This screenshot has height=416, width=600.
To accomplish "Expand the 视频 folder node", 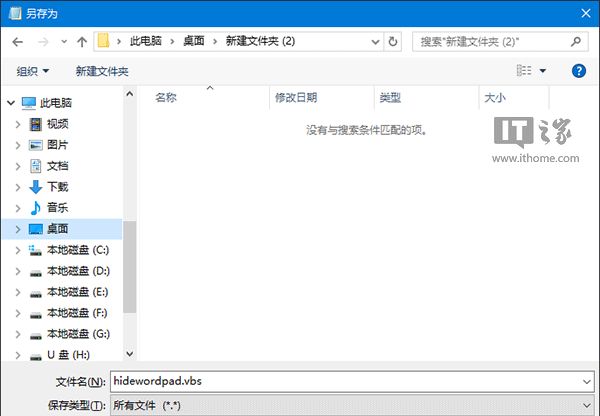I will (18, 124).
